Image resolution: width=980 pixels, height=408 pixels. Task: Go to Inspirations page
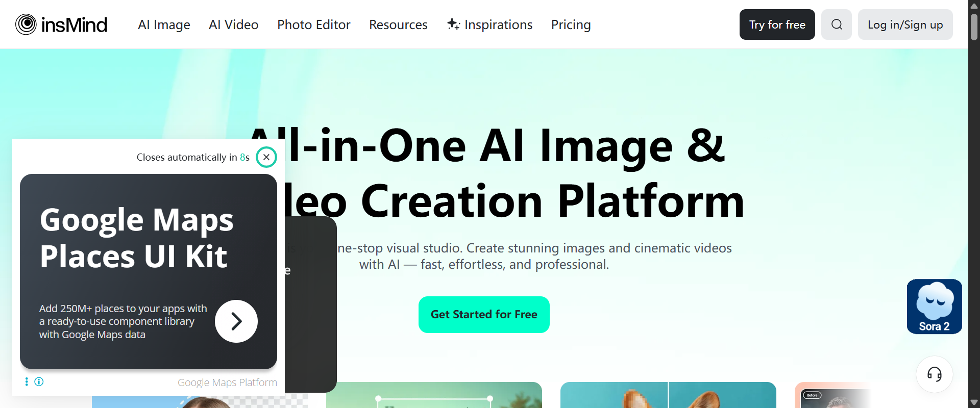pyautogui.click(x=489, y=24)
